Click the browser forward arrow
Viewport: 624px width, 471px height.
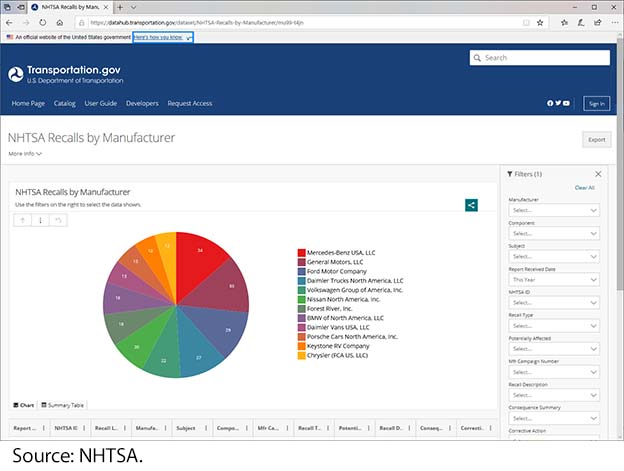tap(26, 23)
